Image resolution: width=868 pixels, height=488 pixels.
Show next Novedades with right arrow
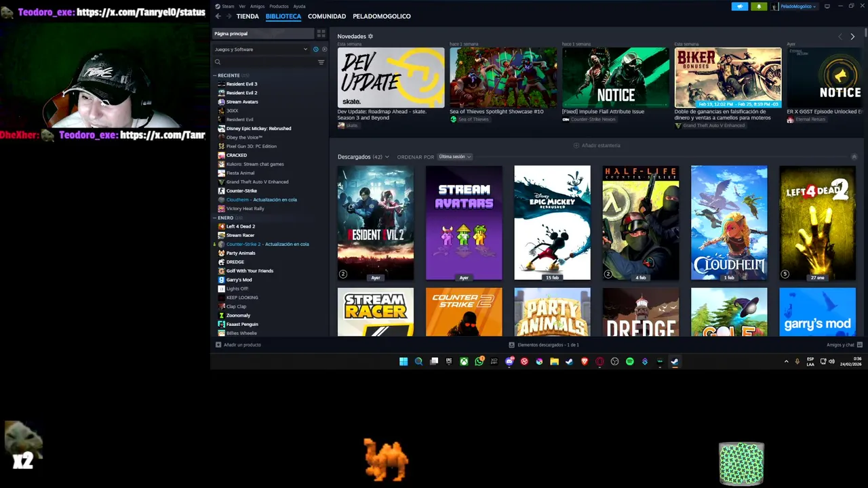click(852, 37)
